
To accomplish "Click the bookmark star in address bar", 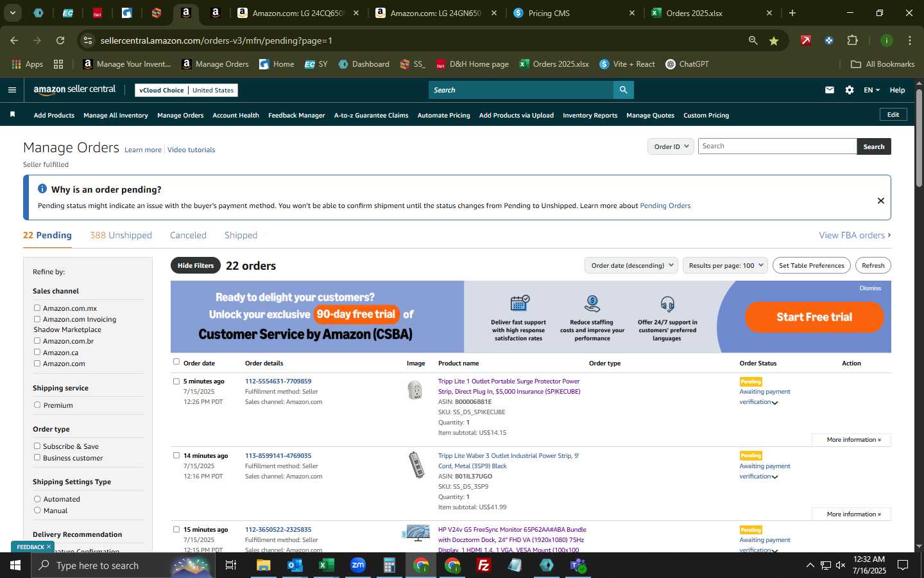I will click(774, 40).
